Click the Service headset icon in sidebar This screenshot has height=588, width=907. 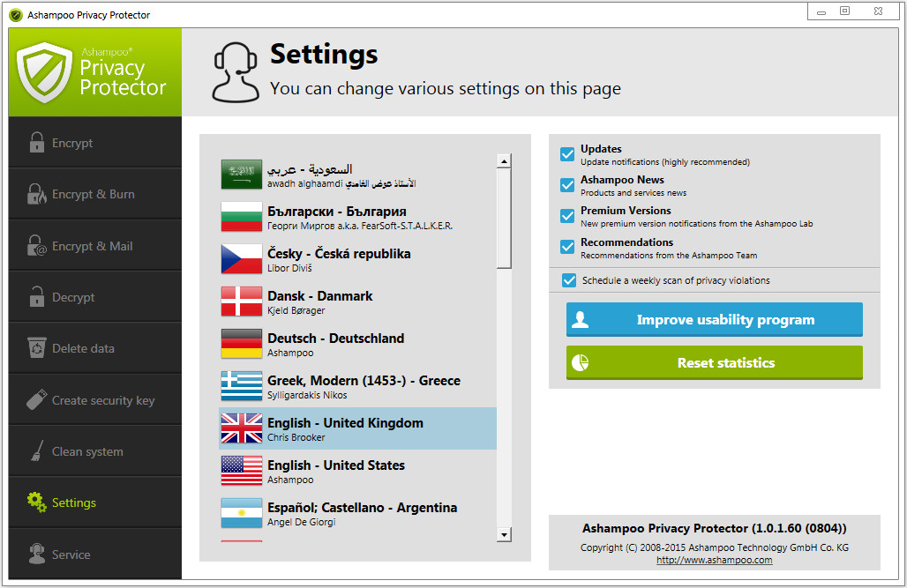coord(36,555)
